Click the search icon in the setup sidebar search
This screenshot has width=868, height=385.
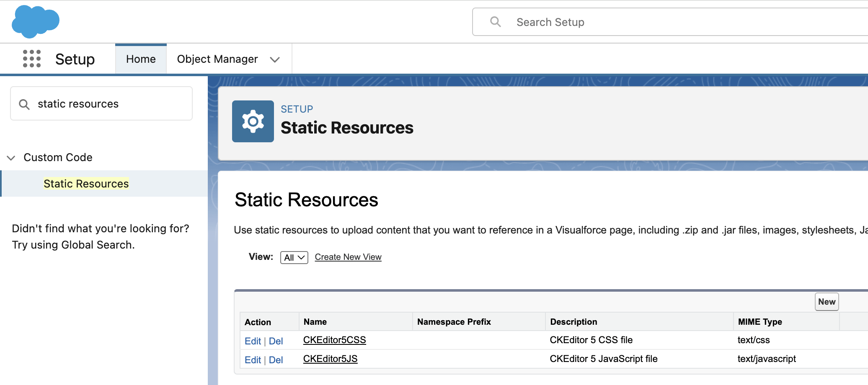24,103
